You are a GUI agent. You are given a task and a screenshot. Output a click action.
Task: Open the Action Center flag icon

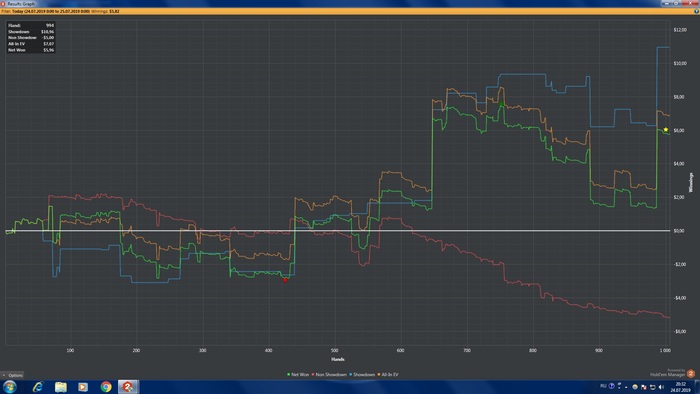(644, 387)
